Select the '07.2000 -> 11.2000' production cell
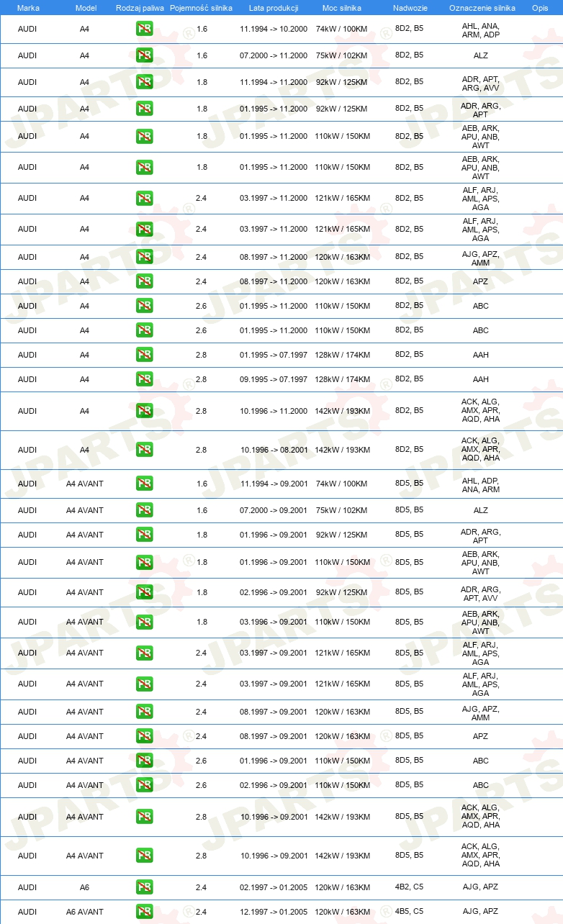563x924 pixels. (x=274, y=55)
